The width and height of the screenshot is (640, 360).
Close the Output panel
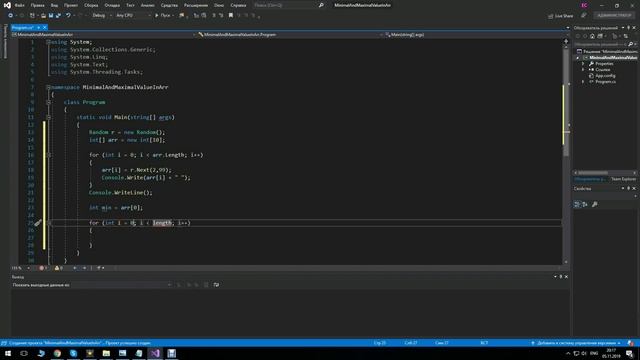click(566, 277)
